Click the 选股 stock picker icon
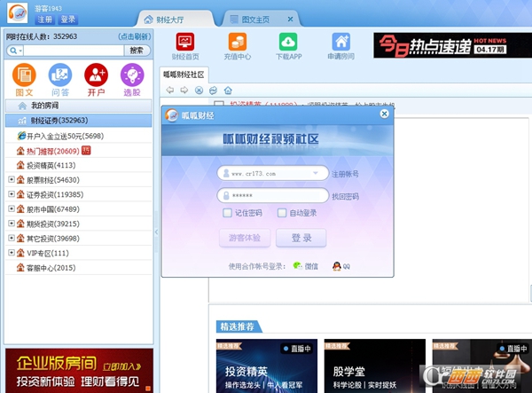 click(x=132, y=75)
